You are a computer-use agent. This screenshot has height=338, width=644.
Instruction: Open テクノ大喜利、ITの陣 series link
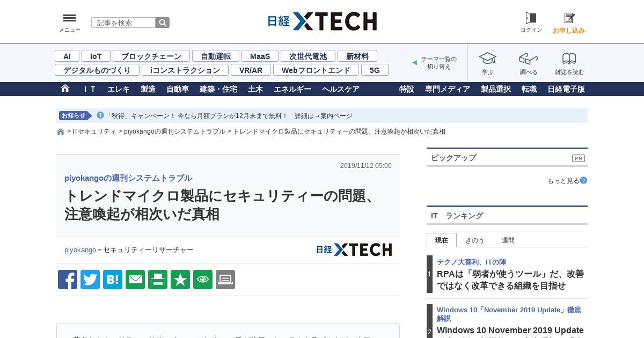point(471,262)
